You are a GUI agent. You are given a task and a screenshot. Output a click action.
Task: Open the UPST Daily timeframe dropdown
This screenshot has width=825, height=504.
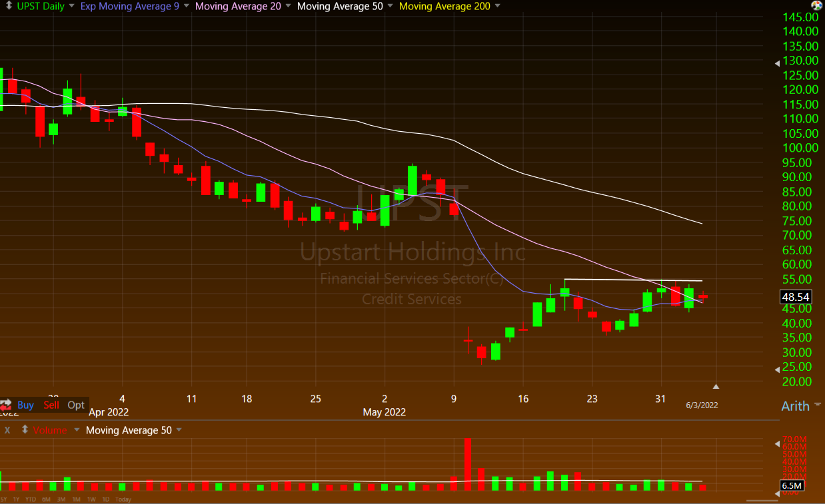[71, 6]
